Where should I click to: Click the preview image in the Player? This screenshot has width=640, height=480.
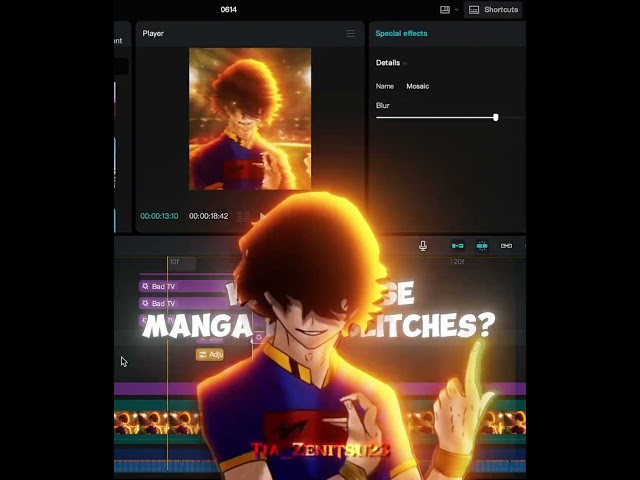tap(250, 119)
